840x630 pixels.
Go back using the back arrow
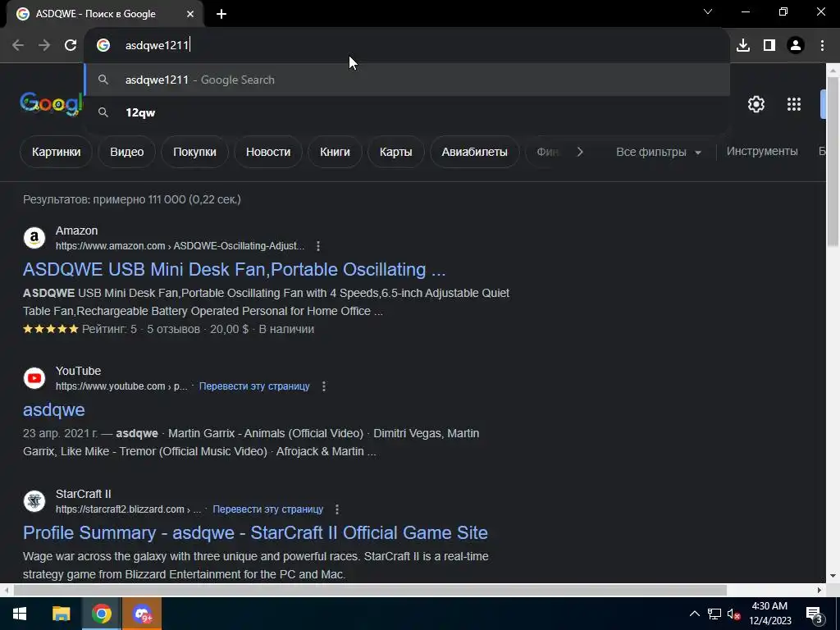point(18,45)
